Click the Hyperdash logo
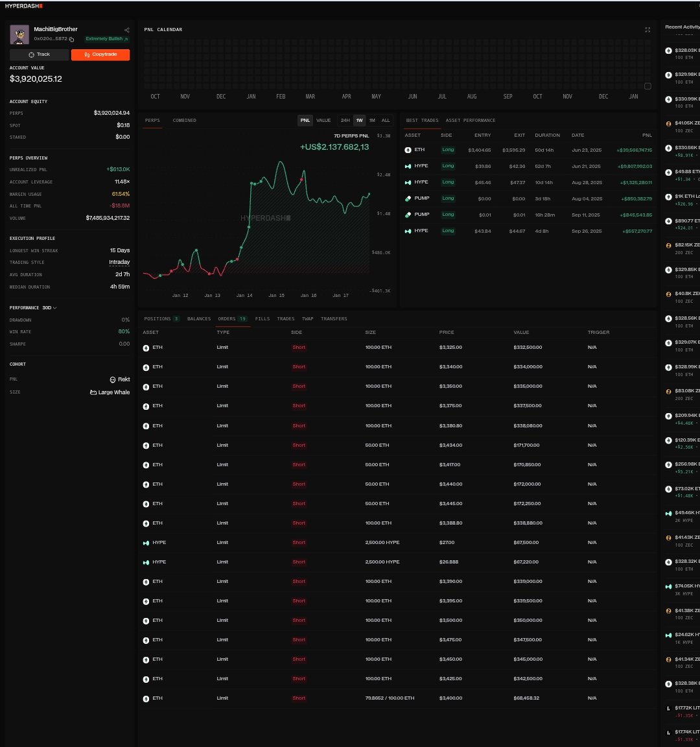Screen dimensions: 700x747 [x=24, y=6]
